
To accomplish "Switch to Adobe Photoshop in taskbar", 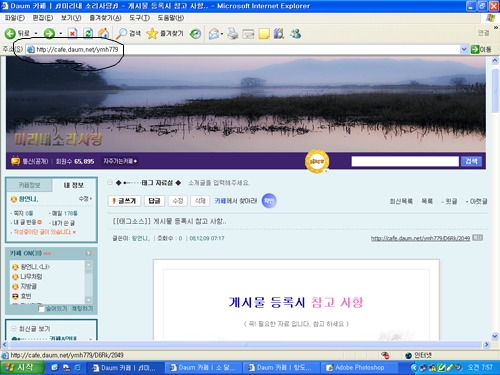I will [359, 368].
